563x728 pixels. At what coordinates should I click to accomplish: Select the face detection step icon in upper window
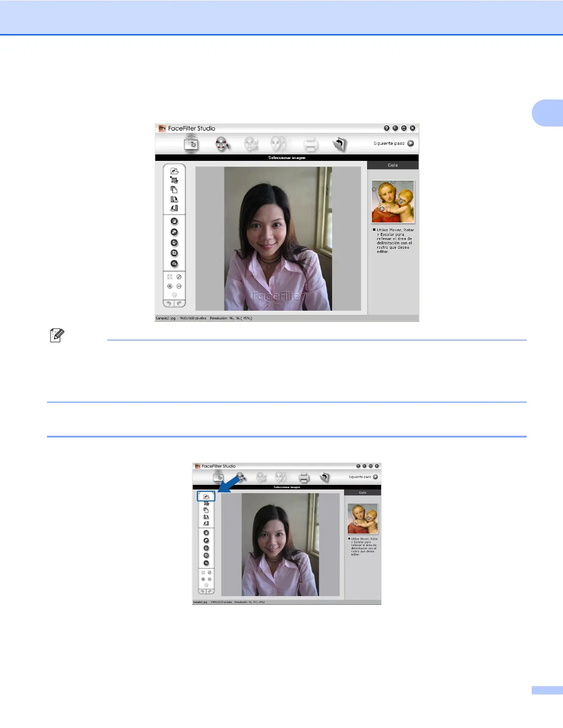point(223,144)
